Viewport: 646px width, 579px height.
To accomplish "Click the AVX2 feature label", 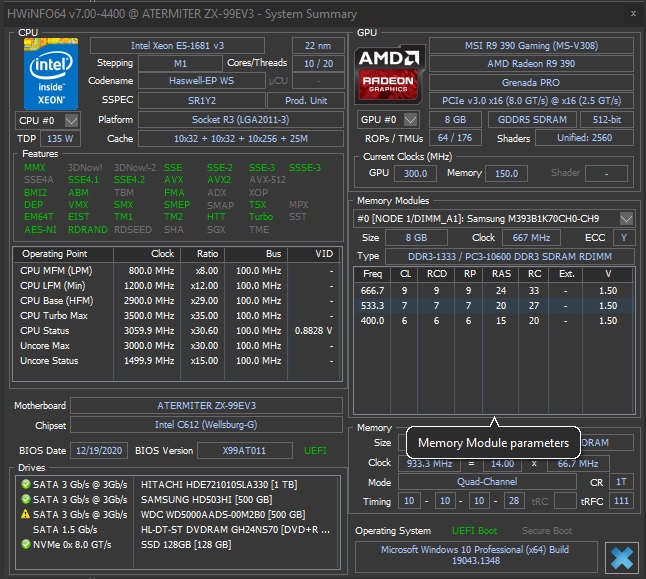I will pos(219,180).
